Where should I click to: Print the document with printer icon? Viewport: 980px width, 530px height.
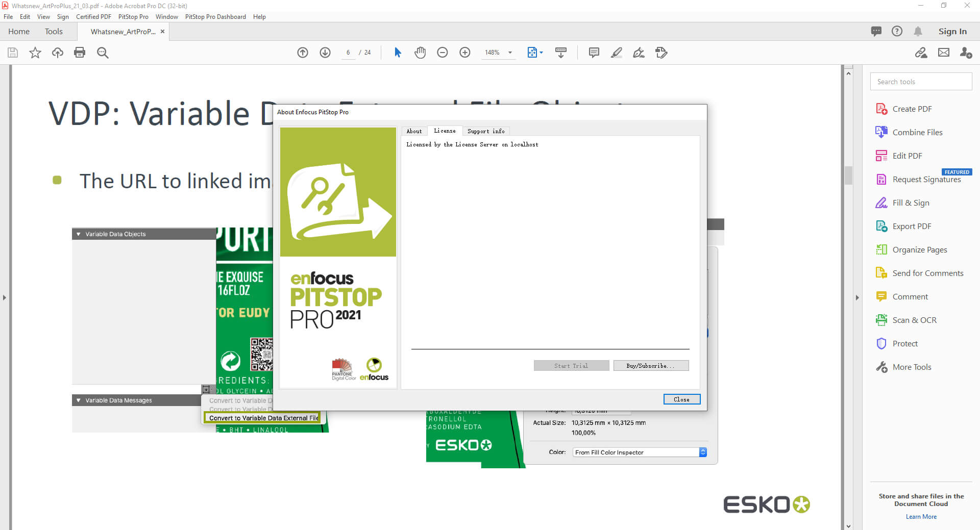point(80,53)
